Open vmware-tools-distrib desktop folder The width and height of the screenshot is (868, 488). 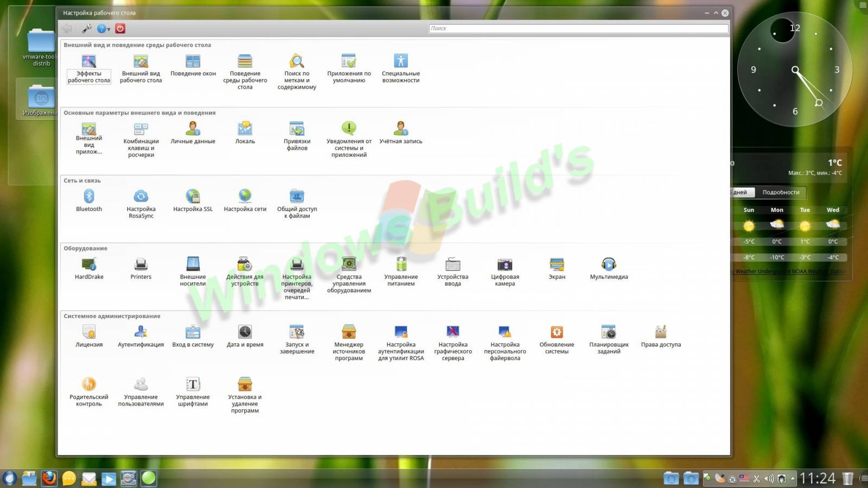(x=41, y=47)
